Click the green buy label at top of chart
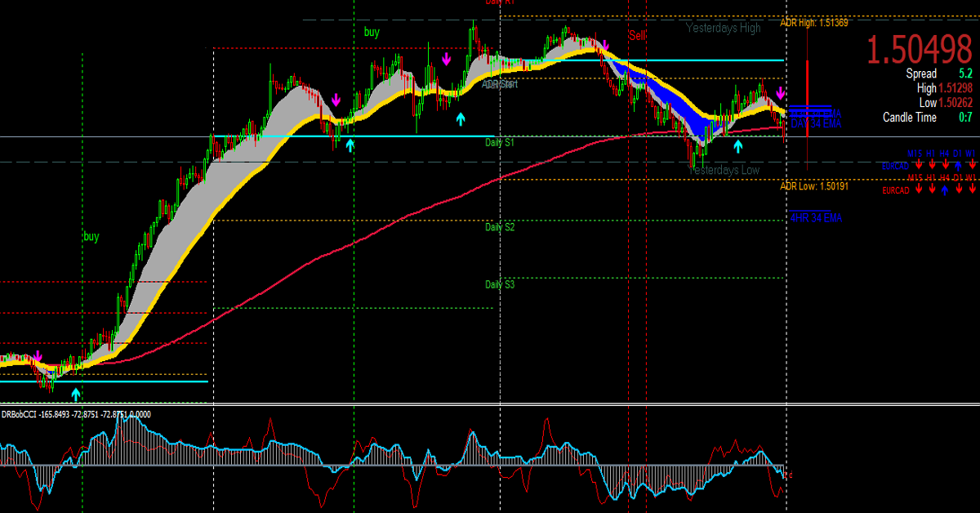This screenshot has width=980, height=513. [372, 33]
